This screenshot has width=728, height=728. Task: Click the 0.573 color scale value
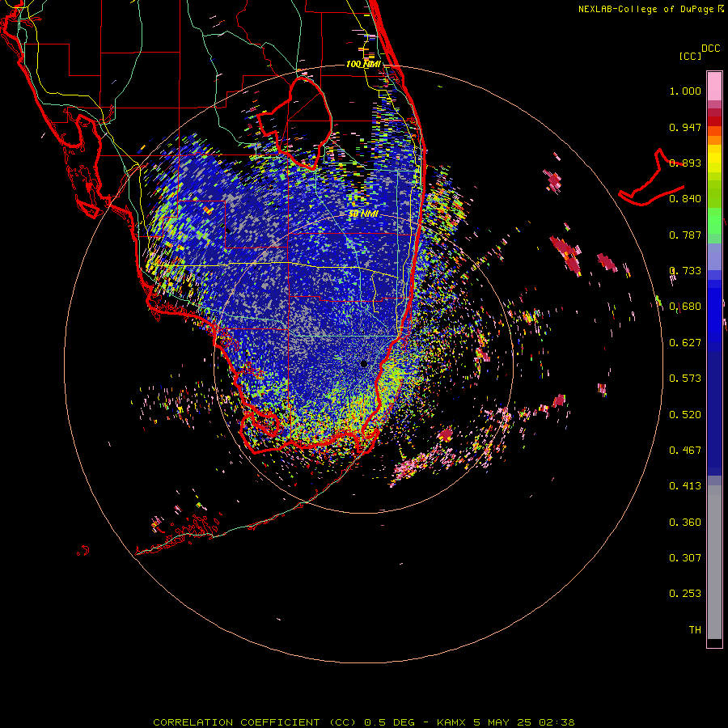pyautogui.click(x=685, y=379)
